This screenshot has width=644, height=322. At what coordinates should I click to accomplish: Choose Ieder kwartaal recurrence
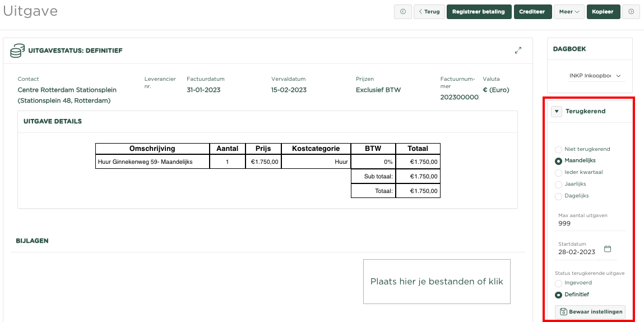[x=558, y=173]
